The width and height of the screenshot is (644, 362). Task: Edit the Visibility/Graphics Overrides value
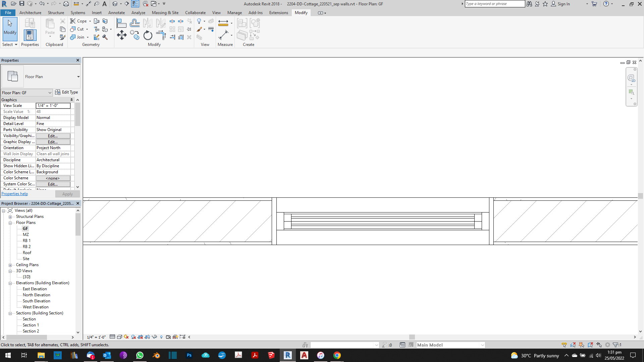pos(53,136)
